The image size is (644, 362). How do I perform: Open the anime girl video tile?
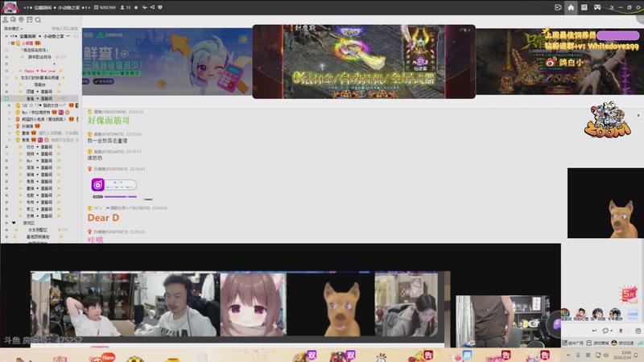click(x=254, y=305)
